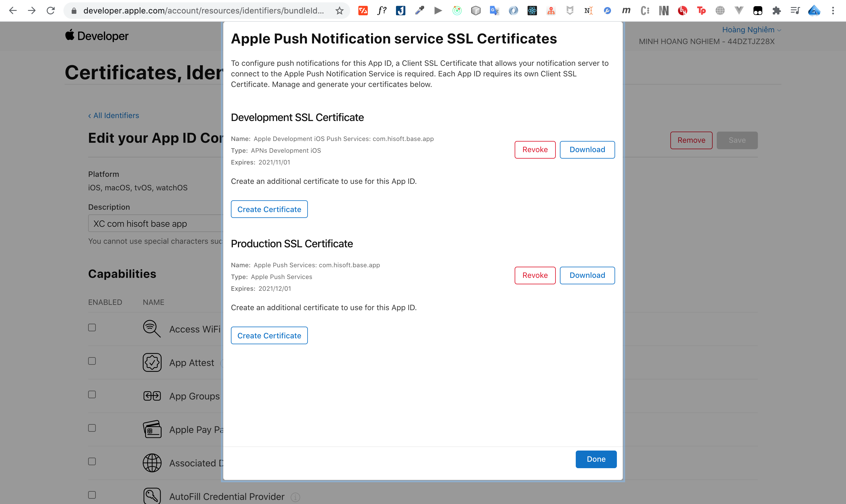Viewport: 846px width, 504px height.
Task: Click the Google Translate extension icon
Action: click(x=494, y=11)
